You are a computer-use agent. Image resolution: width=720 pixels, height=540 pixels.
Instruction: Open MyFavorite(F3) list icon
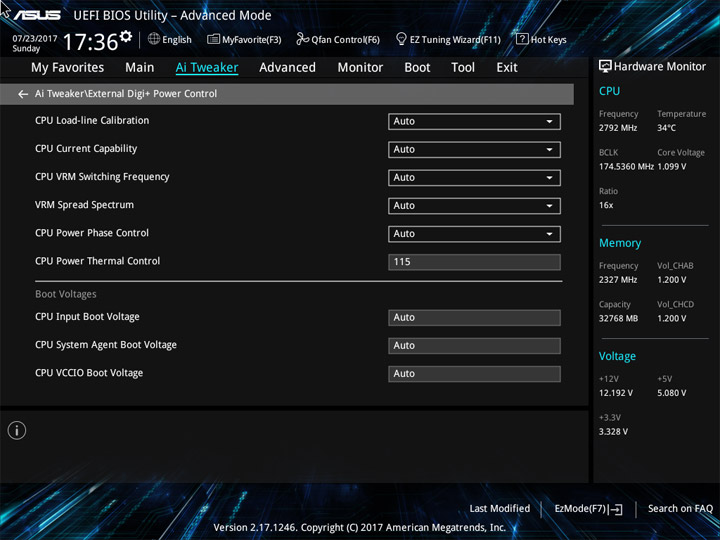click(213, 39)
